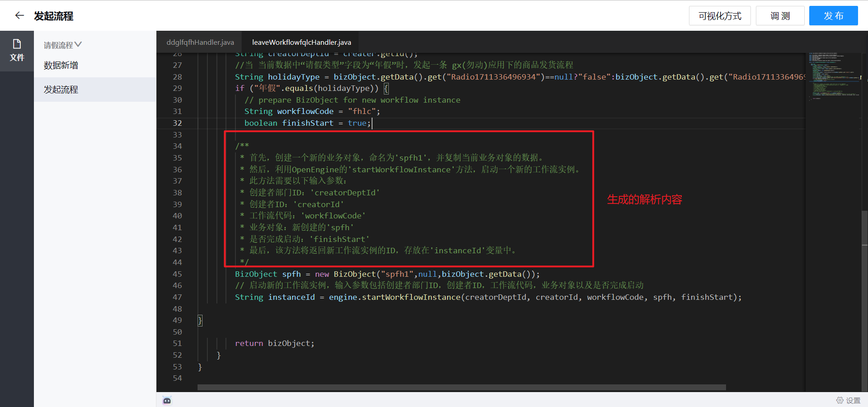Click comment '首先，创建一个新的业务对象' on line 35

(392, 158)
